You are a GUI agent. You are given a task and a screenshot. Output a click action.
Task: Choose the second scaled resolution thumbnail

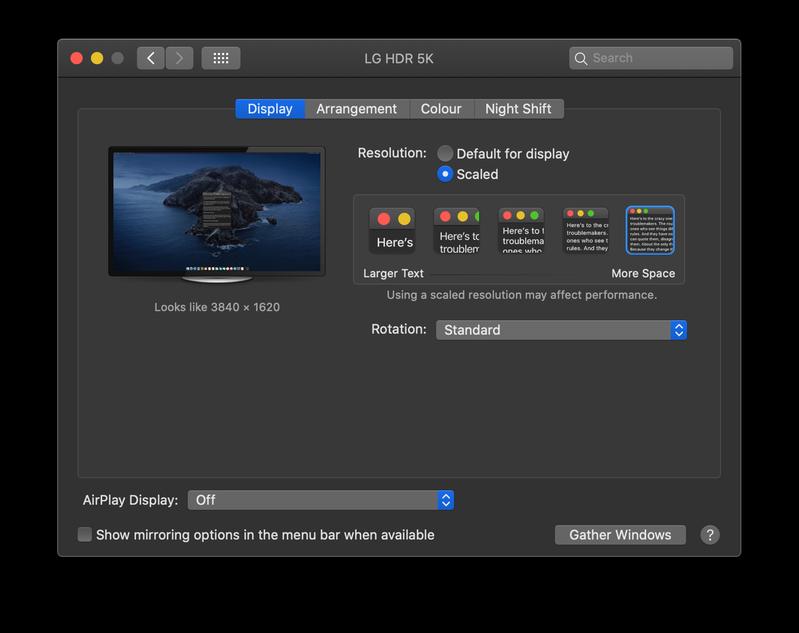pyautogui.click(x=457, y=230)
